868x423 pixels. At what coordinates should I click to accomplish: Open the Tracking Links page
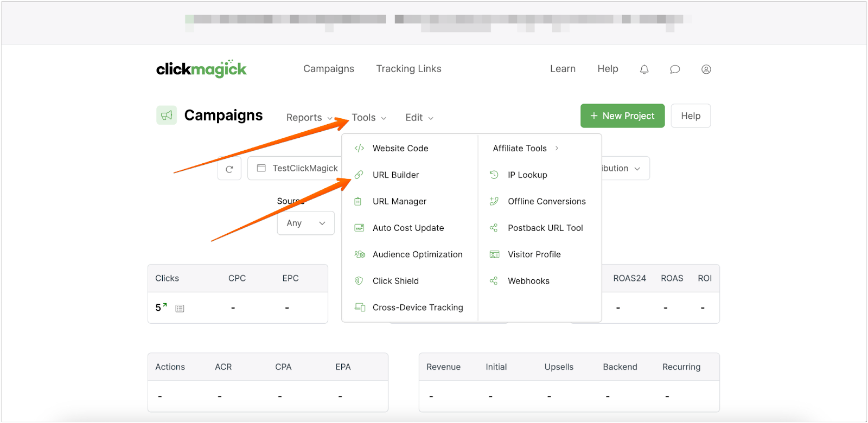pyautogui.click(x=409, y=69)
